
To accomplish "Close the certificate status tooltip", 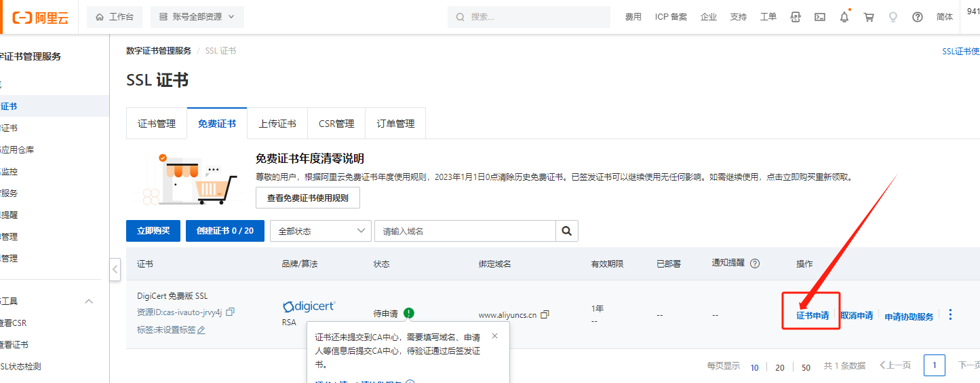I will click(494, 335).
